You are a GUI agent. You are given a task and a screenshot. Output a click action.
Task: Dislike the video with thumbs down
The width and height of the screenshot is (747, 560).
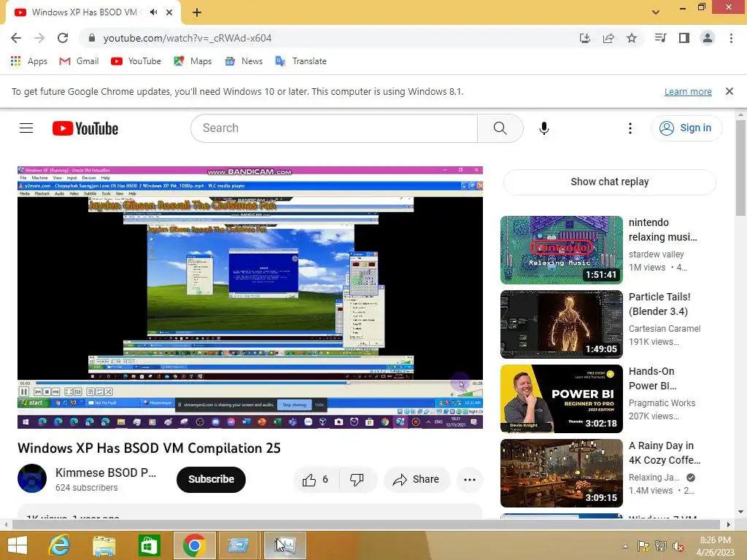(x=357, y=480)
